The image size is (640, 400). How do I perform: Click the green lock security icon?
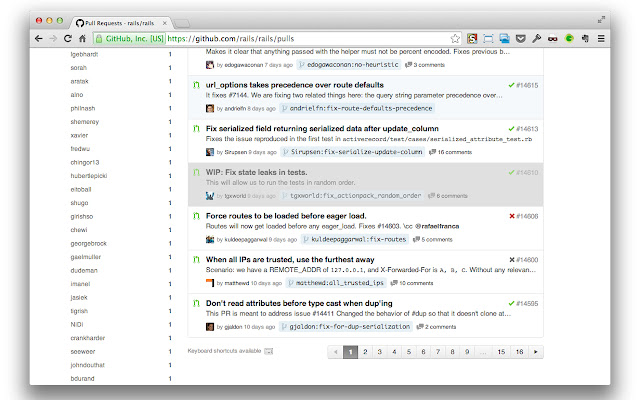(x=98, y=38)
